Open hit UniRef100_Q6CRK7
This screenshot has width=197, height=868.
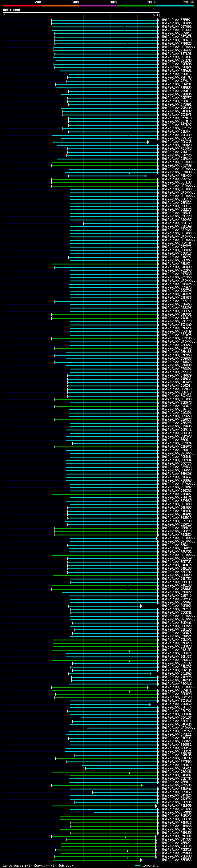pyautogui.click(x=176, y=748)
